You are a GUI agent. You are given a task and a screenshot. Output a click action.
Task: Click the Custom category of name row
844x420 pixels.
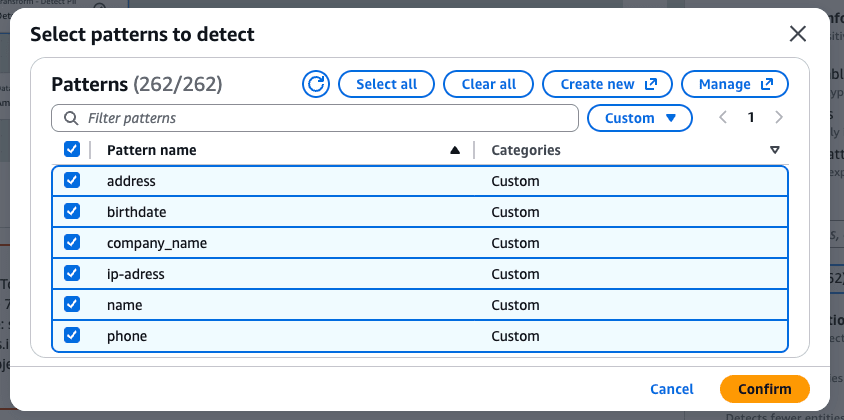(x=515, y=305)
